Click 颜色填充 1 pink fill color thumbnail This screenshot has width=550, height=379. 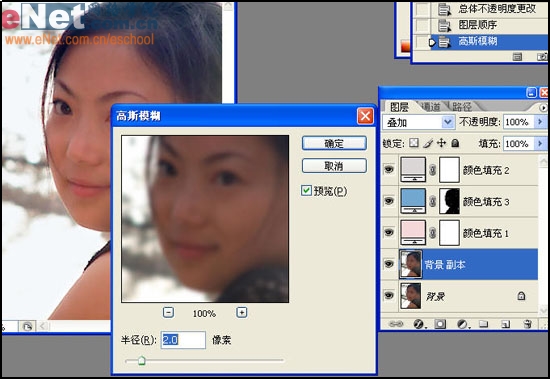(413, 233)
